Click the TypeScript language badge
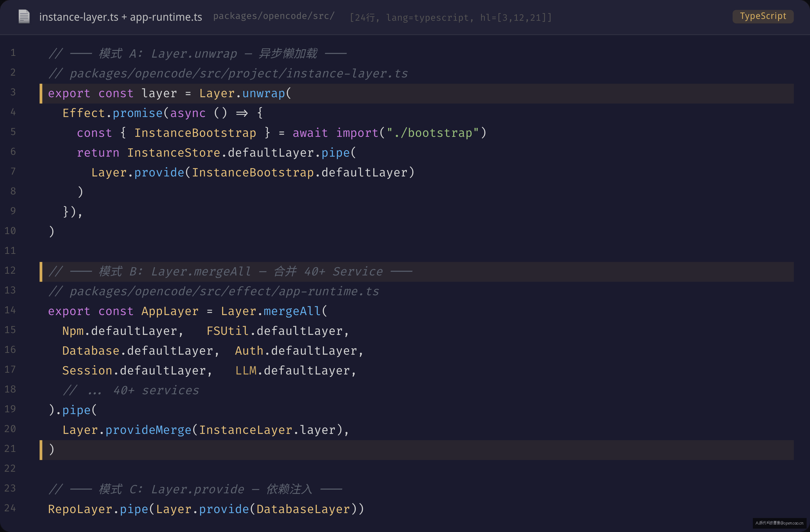 pyautogui.click(x=763, y=16)
